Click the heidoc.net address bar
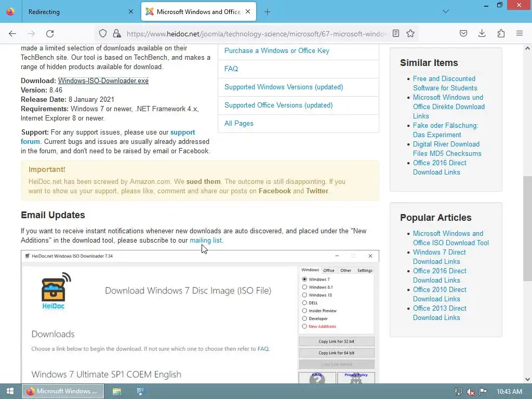This screenshot has height=399, width=532. [x=256, y=34]
